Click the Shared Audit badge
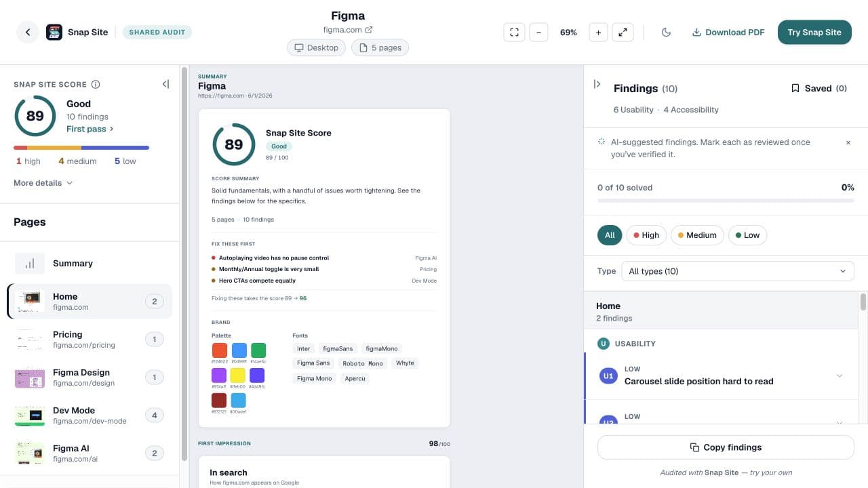The image size is (868, 488). coord(157,32)
